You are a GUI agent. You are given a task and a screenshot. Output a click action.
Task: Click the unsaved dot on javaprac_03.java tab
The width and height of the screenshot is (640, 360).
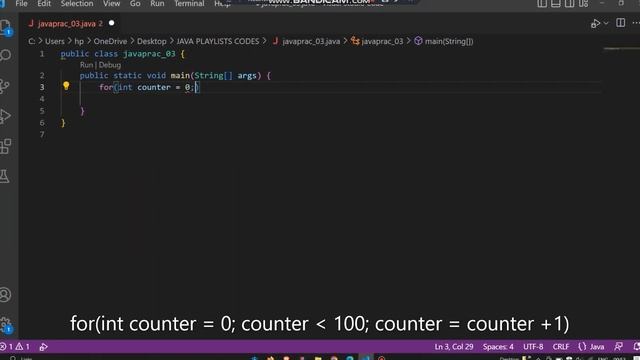[x=111, y=23]
